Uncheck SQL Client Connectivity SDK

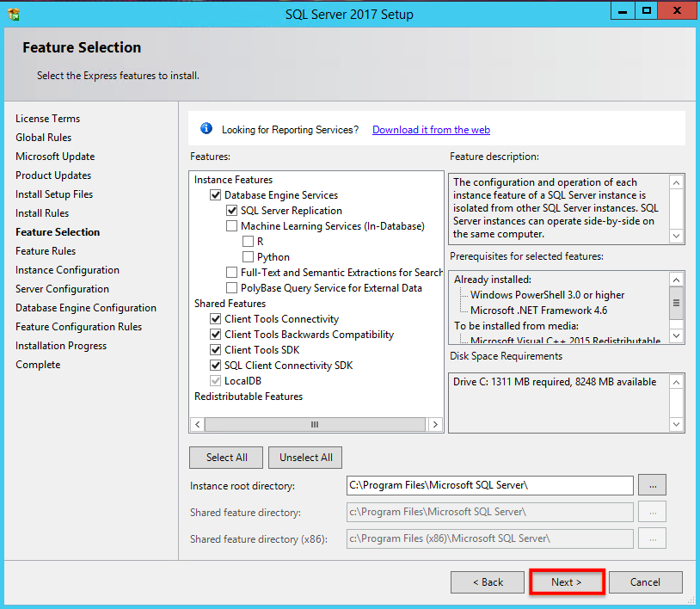(x=216, y=366)
